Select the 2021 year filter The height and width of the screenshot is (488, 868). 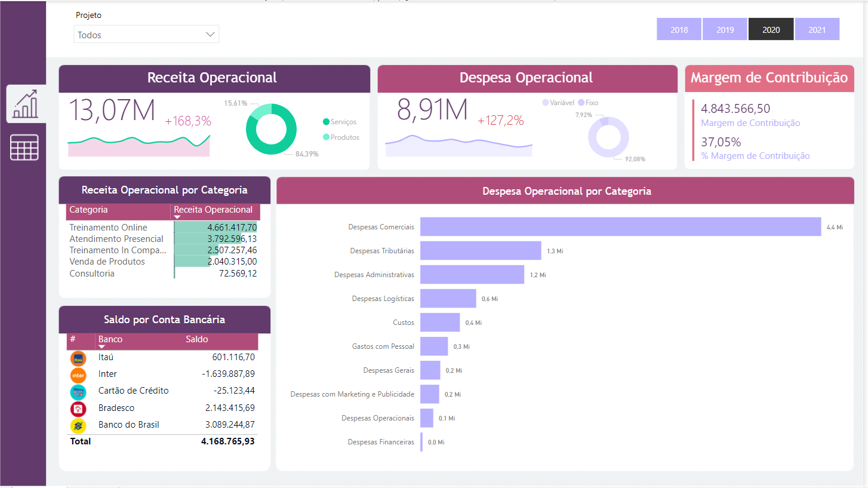tap(817, 29)
